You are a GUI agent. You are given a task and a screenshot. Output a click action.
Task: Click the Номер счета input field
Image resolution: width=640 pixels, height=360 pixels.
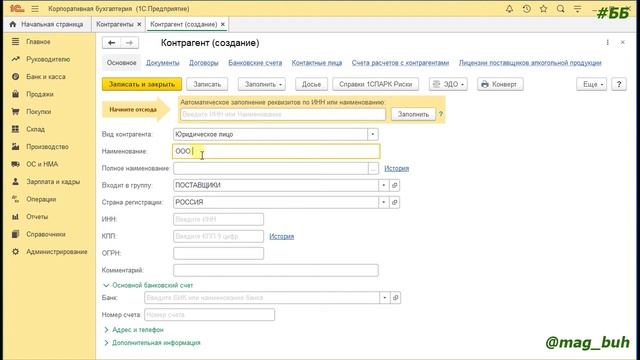point(209,315)
